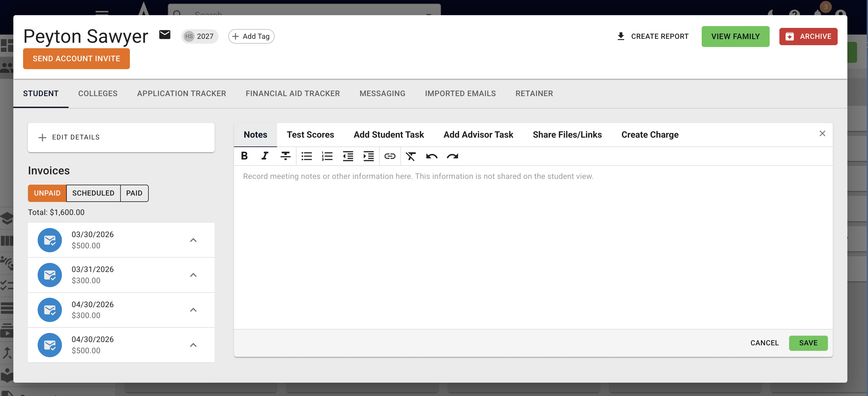This screenshot has height=396, width=868.
Task: Collapse the 03/30/2026 $500.00 invoice
Action: coord(193,240)
